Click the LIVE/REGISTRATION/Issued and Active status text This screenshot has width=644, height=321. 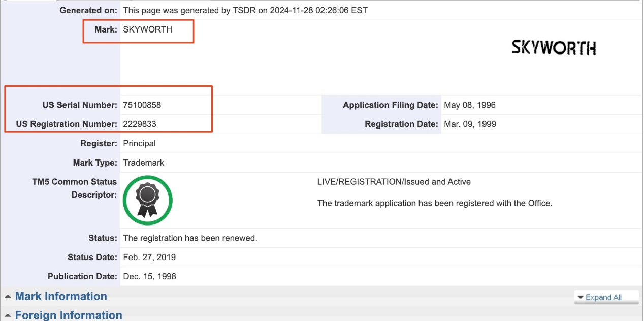point(394,182)
